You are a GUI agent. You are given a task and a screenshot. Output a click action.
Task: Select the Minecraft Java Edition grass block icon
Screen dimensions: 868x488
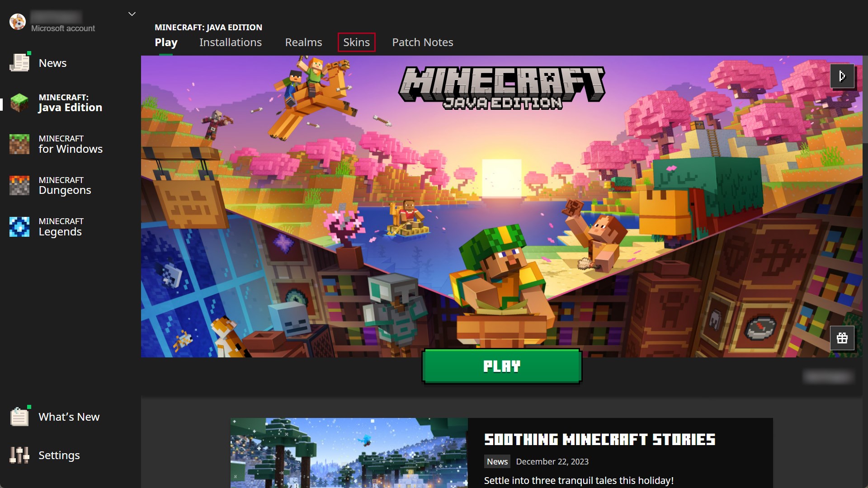(x=19, y=103)
